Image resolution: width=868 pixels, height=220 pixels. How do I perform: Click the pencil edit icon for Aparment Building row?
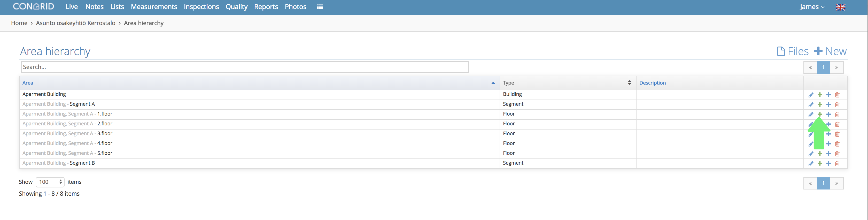(x=811, y=95)
